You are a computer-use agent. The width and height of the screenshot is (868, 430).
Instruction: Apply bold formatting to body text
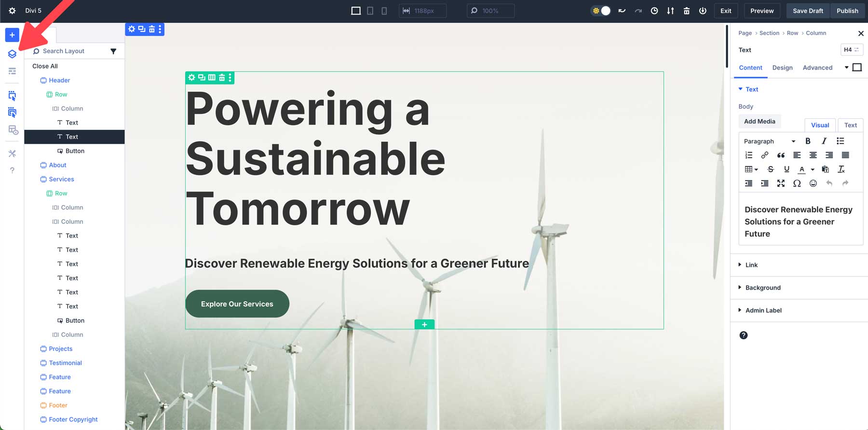point(808,141)
